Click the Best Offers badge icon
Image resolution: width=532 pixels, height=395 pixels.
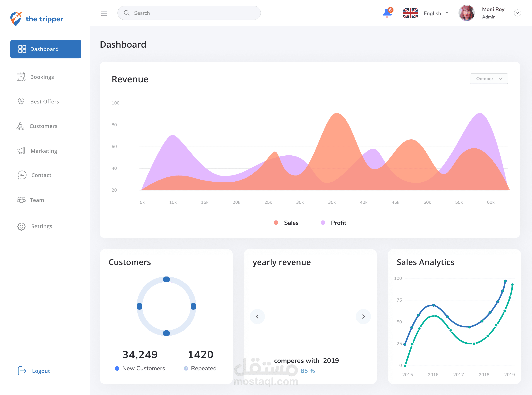point(21,101)
